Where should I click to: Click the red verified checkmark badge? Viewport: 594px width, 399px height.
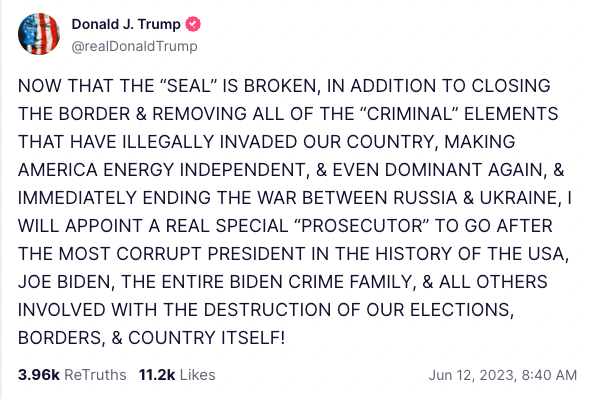pyautogui.click(x=193, y=24)
